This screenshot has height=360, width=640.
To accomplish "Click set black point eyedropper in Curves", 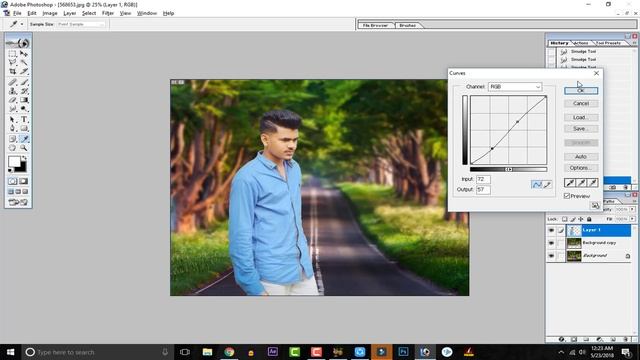I will point(570,182).
